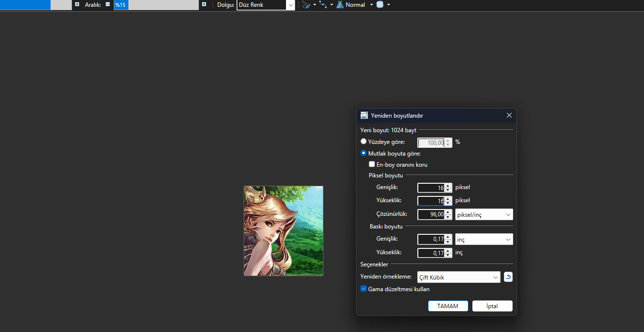The image size is (644, 332).
Task: Open the inç print size unit dropdown
Action: (483, 239)
